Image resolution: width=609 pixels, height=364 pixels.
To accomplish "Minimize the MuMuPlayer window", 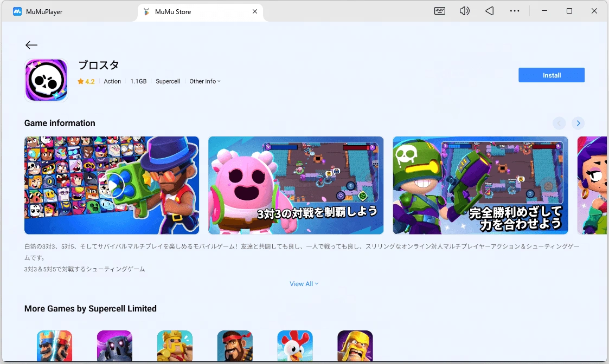I will pyautogui.click(x=544, y=11).
